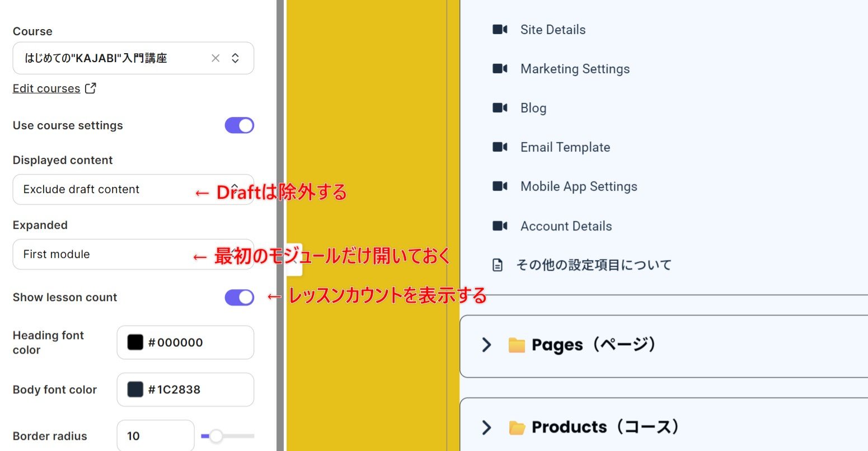Click the video icon next to Email Template

[500, 147]
